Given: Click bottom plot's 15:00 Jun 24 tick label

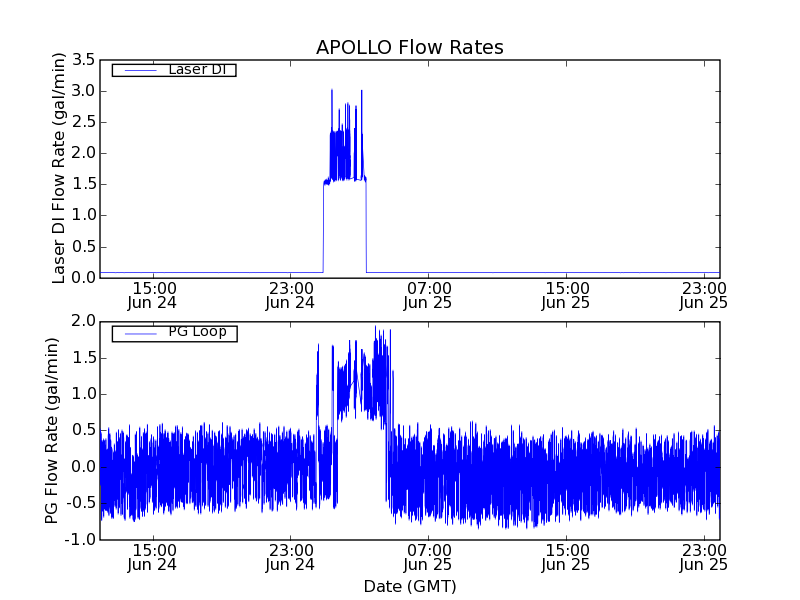Looking at the screenshot, I should pyautogui.click(x=153, y=557).
